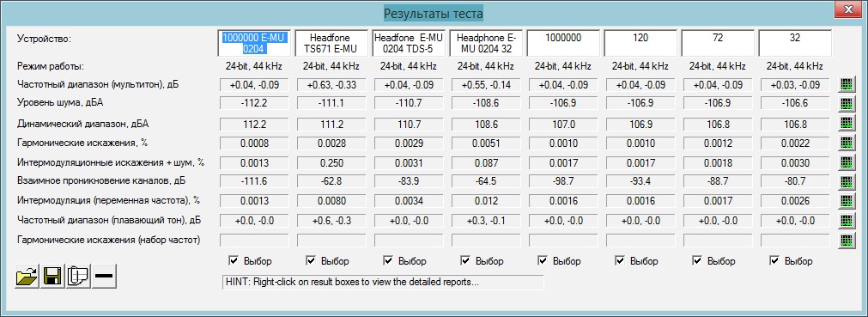Click swept tone response value +0.3, -0.1
Image resolution: width=868 pixels, height=317 pixels.
(486, 221)
